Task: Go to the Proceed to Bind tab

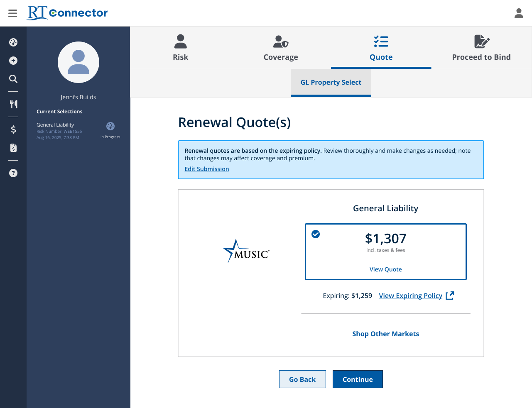Action: (x=481, y=48)
